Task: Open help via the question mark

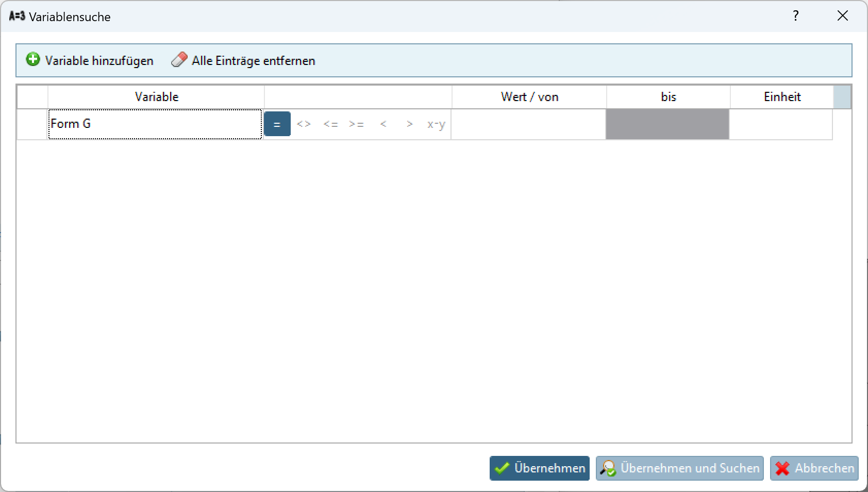Action: pyautogui.click(x=796, y=16)
